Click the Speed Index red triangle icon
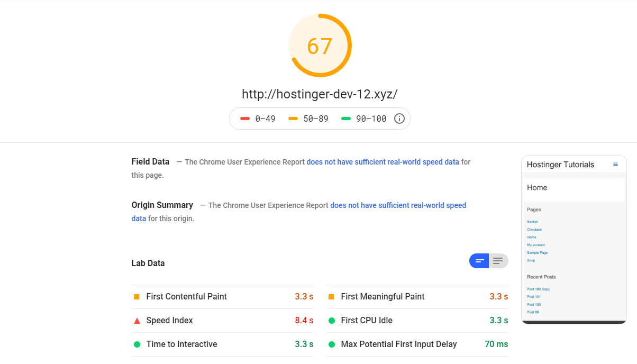 point(136,321)
